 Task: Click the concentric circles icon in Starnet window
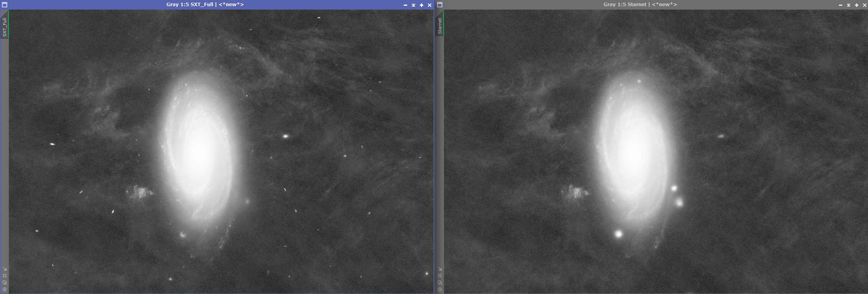pyautogui.click(x=440, y=289)
